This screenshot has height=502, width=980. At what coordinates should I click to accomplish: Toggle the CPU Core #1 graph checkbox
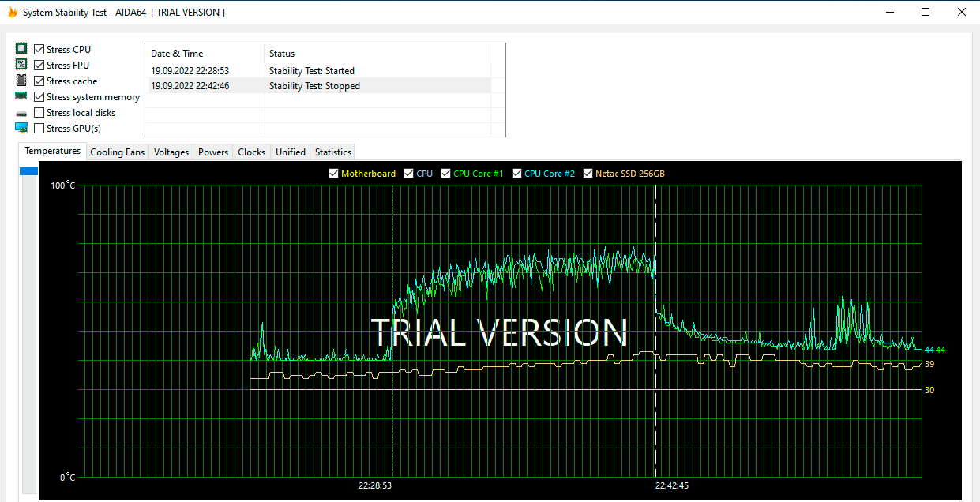(x=446, y=174)
